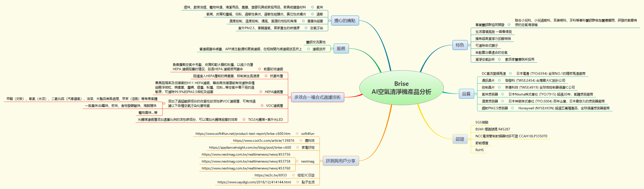Collapse the toggle beside 黴菌&細菌 subtopic
The image size is (644, 189).
pyautogui.click(x=303, y=21)
